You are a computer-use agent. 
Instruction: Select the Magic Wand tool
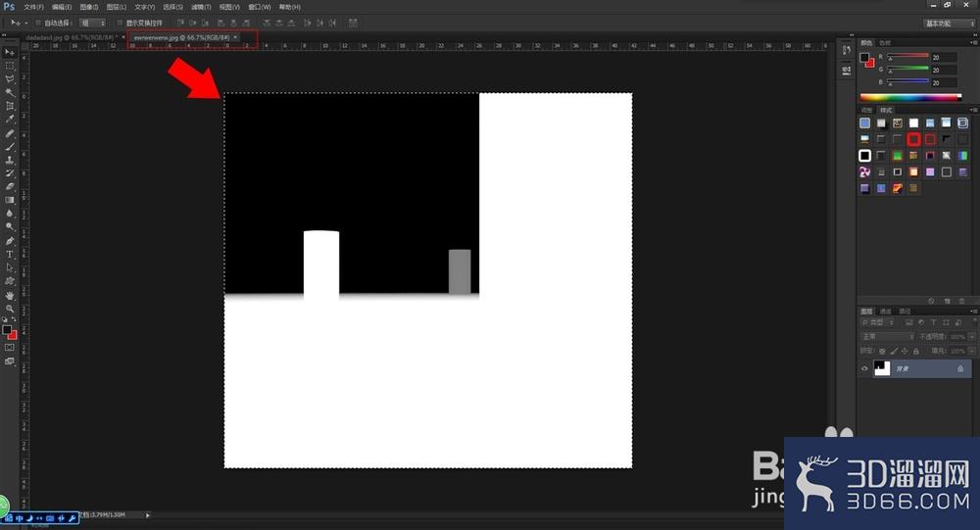10,92
